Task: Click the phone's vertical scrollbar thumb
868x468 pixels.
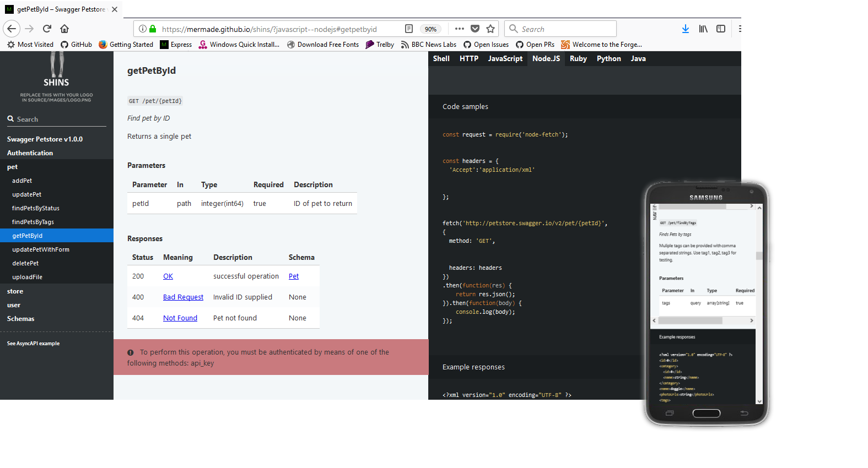Action: (759, 255)
